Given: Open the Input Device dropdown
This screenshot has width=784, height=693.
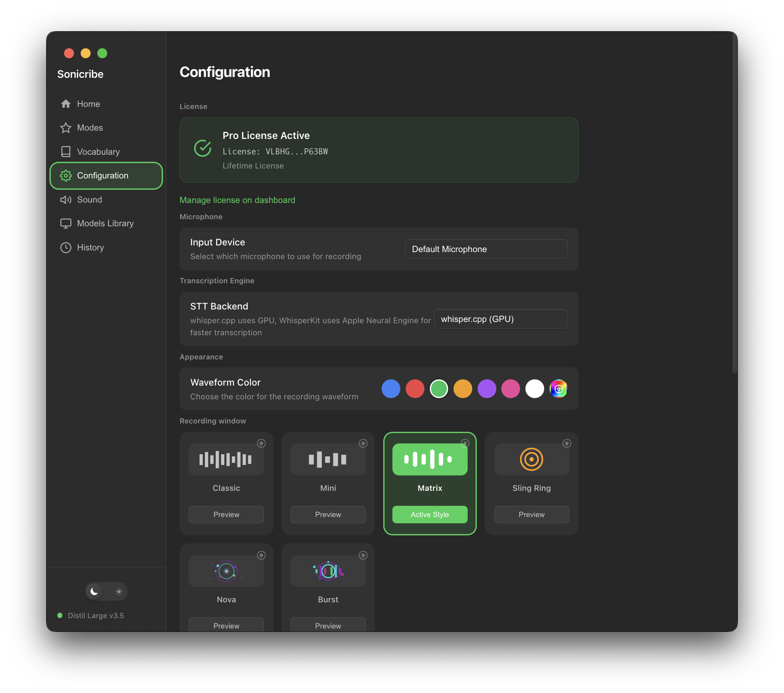Looking at the screenshot, I should (x=486, y=249).
